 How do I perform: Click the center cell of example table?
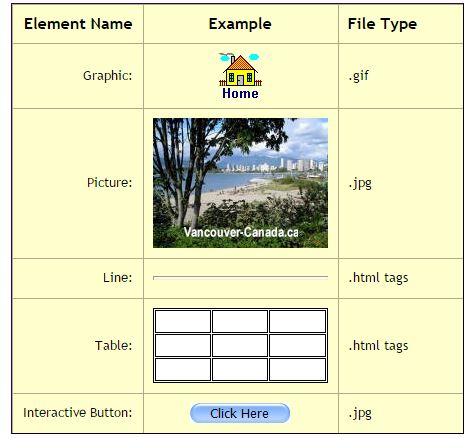pos(240,345)
